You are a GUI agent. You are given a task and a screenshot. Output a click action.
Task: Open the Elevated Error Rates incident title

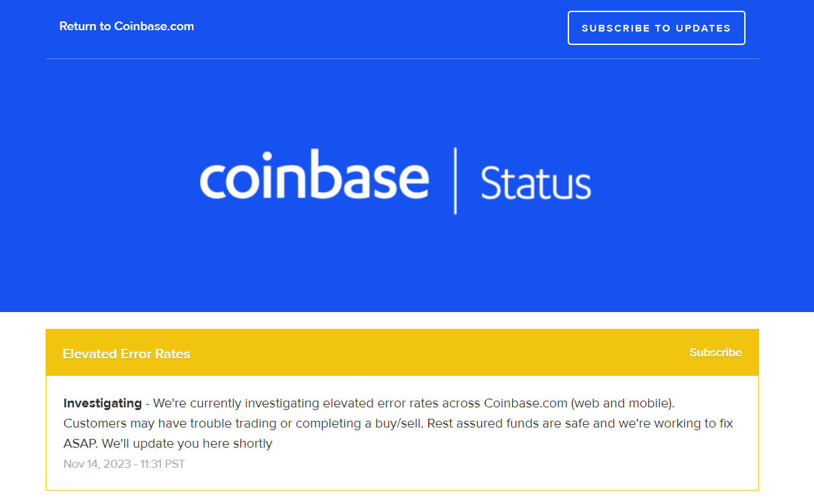pyautogui.click(x=126, y=354)
